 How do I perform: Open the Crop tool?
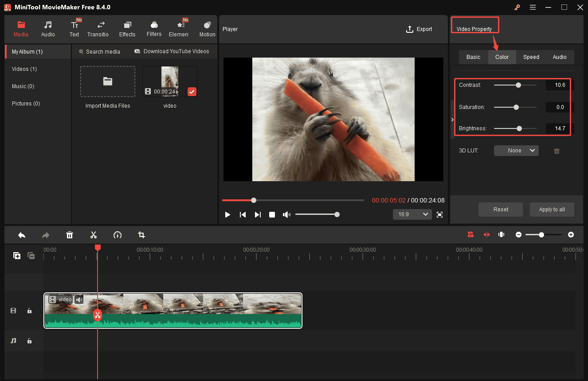tap(141, 235)
